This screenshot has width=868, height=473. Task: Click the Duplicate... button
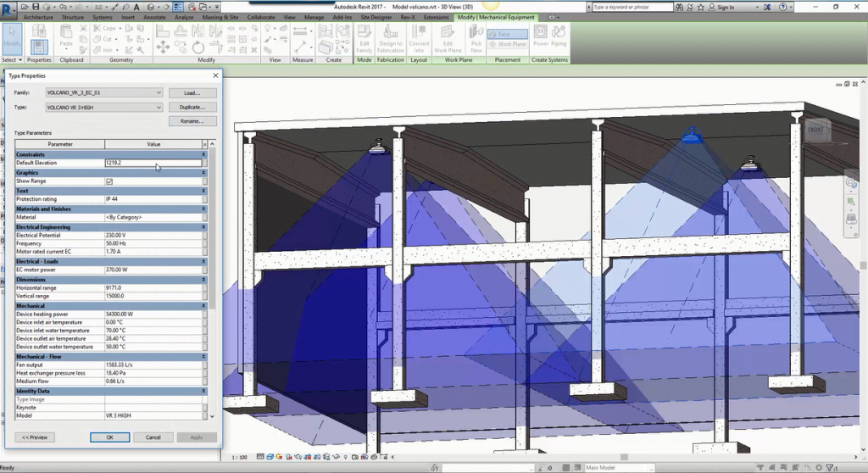tap(192, 108)
